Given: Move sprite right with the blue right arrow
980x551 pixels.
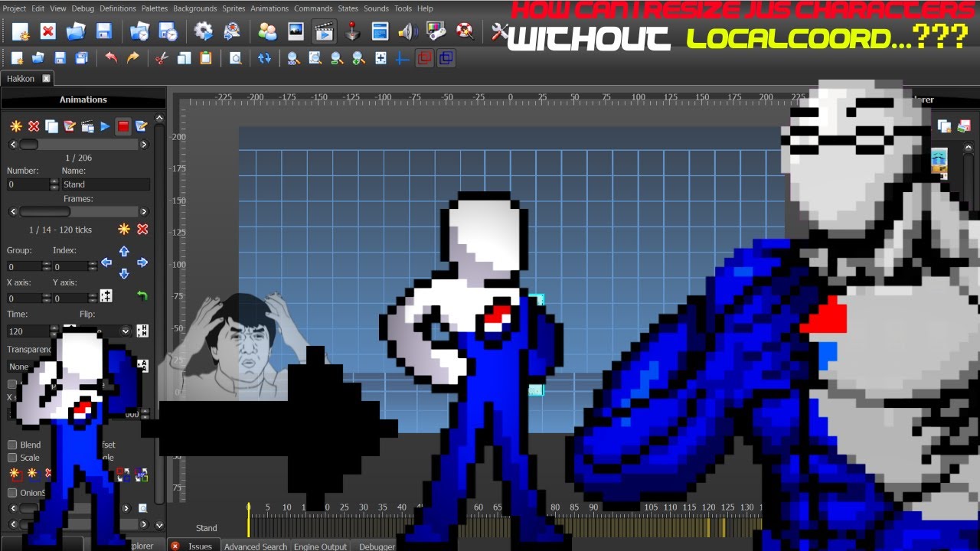Looking at the screenshot, I should (142, 262).
